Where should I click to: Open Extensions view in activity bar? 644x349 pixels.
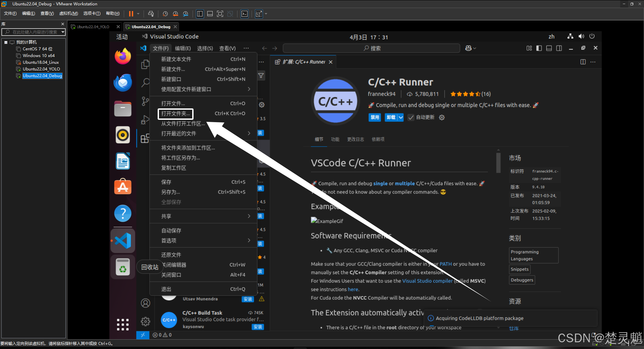tap(145, 138)
